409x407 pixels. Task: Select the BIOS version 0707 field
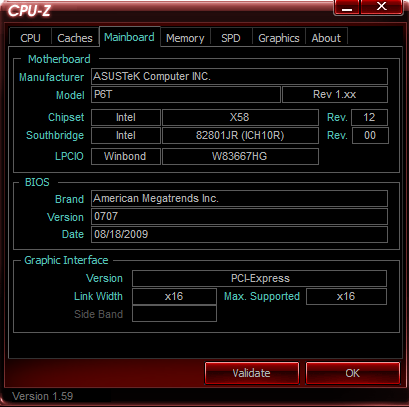tap(239, 217)
